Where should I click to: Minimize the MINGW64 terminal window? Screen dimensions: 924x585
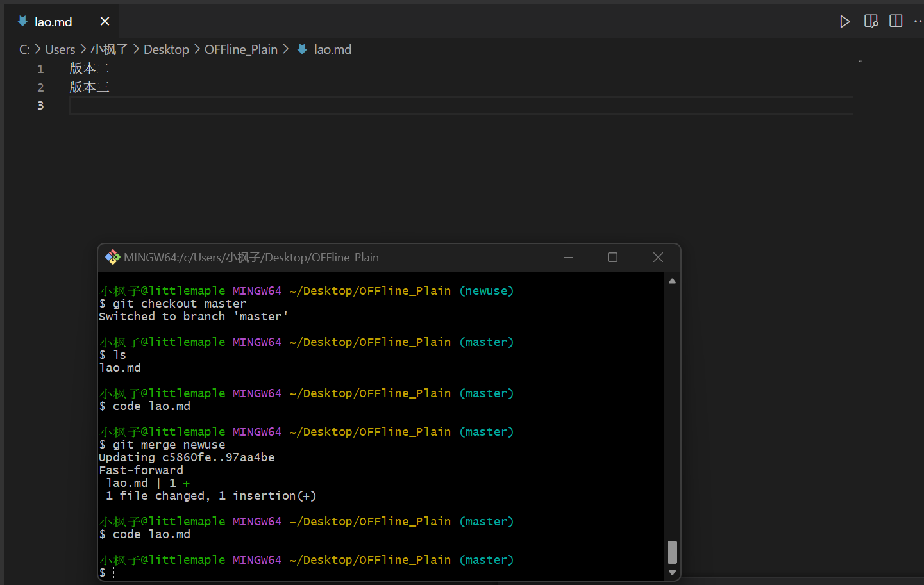pyautogui.click(x=568, y=258)
